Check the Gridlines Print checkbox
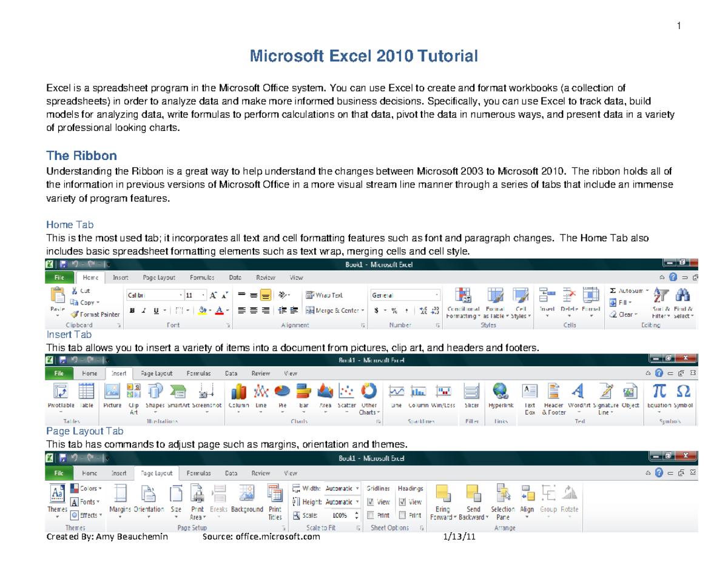The width and height of the screenshot is (728, 562). [372, 515]
